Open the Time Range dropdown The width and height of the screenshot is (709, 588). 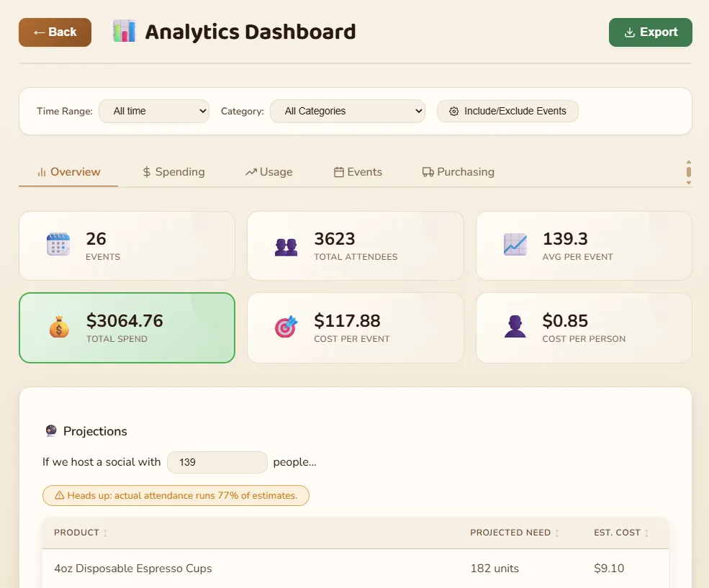(x=154, y=111)
